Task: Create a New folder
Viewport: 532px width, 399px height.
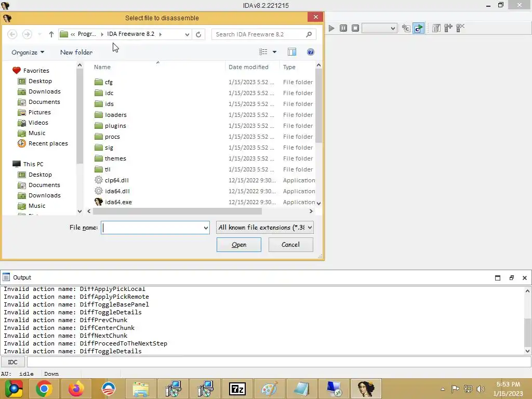Action: (76, 52)
